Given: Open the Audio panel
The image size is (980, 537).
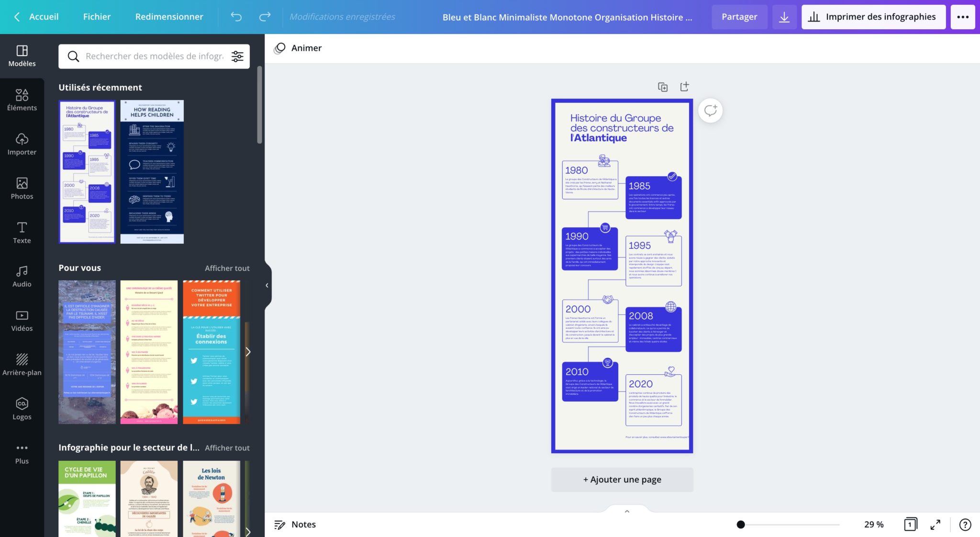Looking at the screenshot, I should pos(22,277).
